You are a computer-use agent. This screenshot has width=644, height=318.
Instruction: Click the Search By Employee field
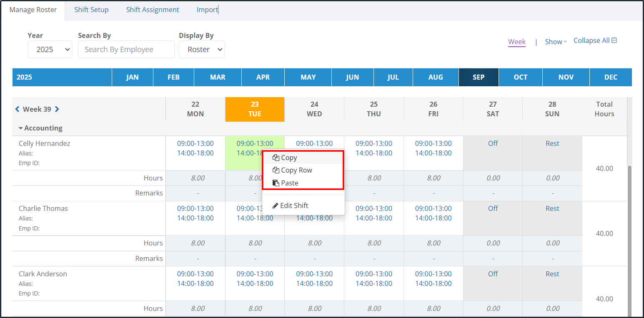click(x=126, y=49)
